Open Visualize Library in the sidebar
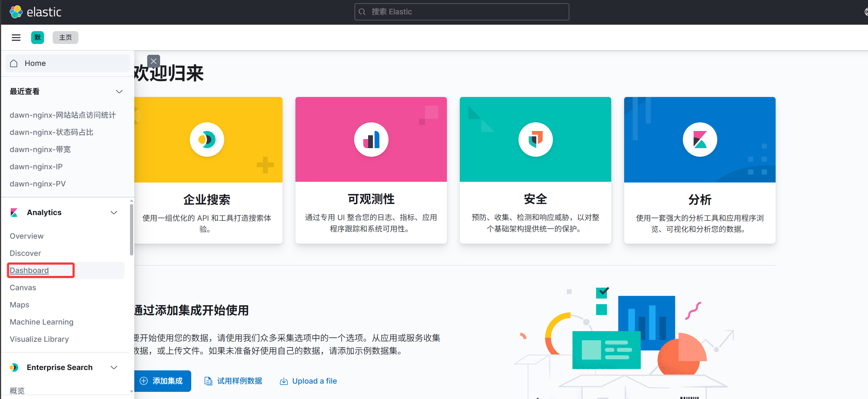This screenshot has width=868, height=399. 39,339
